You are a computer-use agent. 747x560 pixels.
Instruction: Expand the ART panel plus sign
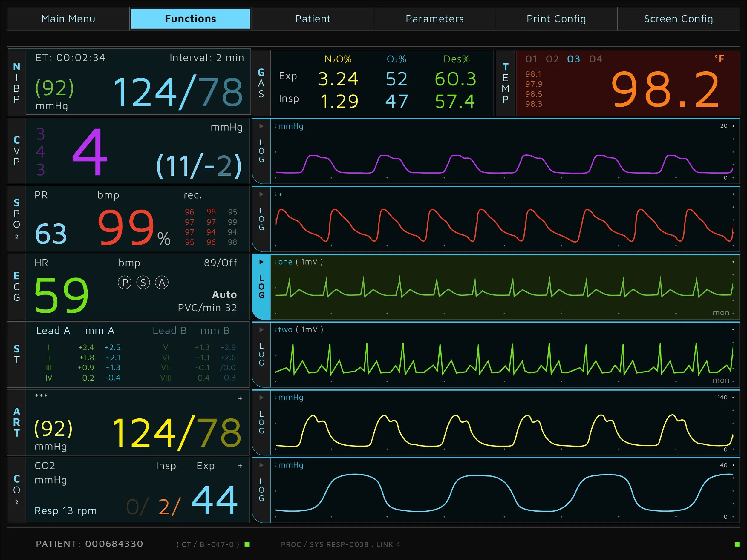coord(240,398)
